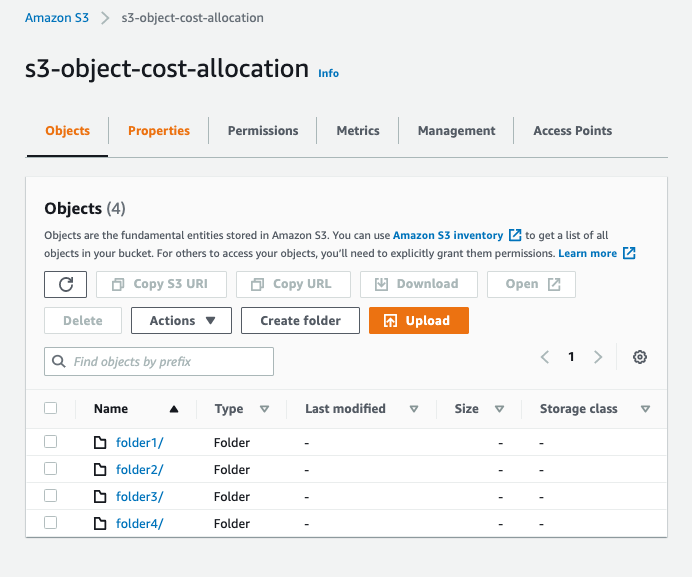Open the Amazon S3 breadcrumb link
Image resolution: width=692 pixels, height=577 pixels.
pyautogui.click(x=57, y=18)
